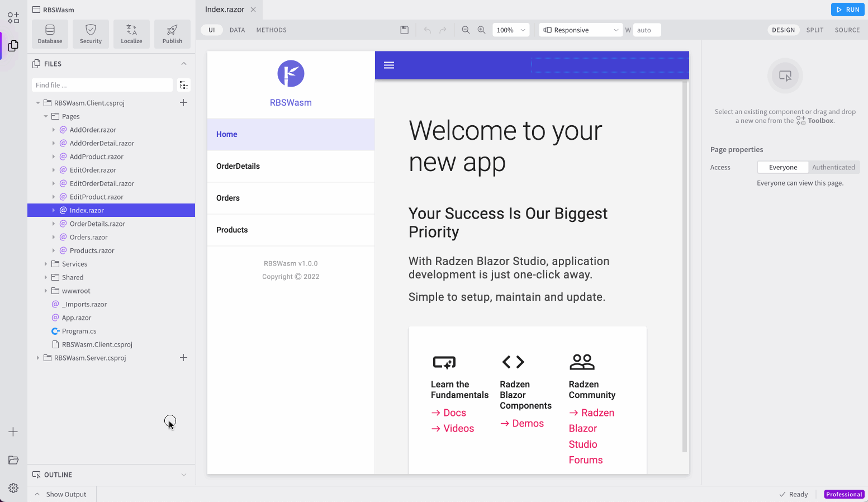Zoom out with magnifier minus icon
Screen dimensions: 868x502
466,30
